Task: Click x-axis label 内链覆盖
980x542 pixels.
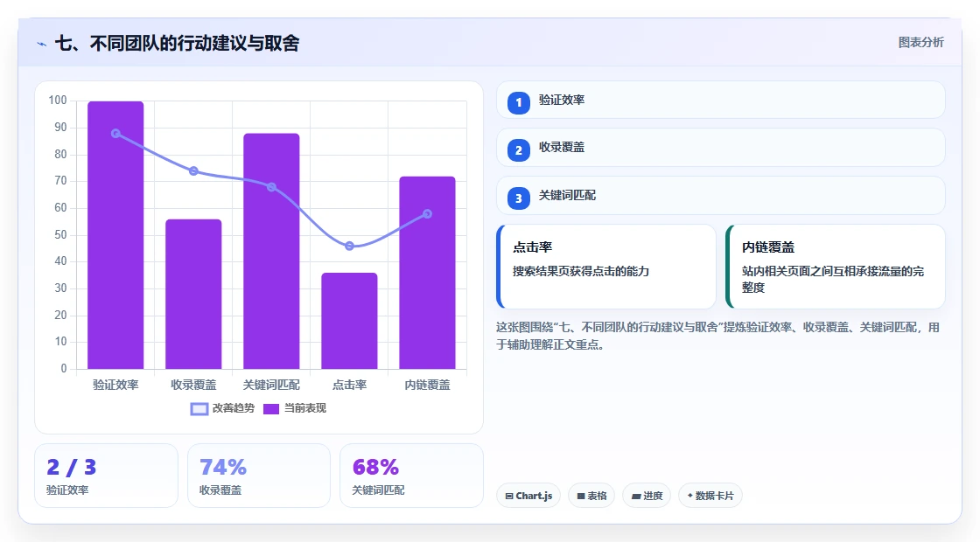Action: click(x=428, y=386)
